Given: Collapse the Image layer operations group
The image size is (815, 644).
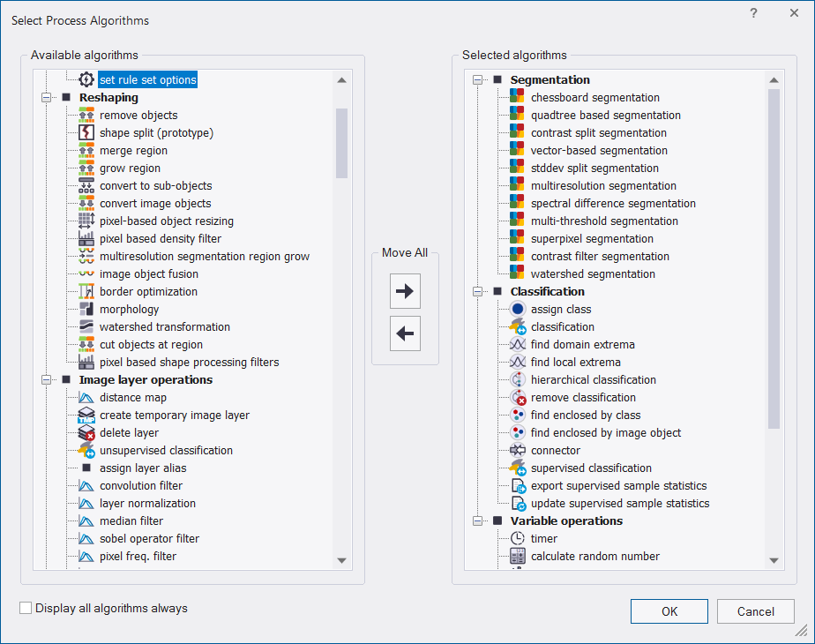Looking at the screenshot, I should 46,379.
